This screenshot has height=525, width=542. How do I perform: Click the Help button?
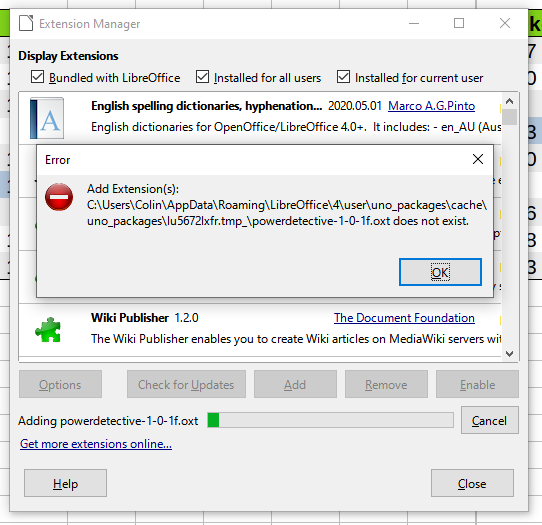(x=65, y=483)
